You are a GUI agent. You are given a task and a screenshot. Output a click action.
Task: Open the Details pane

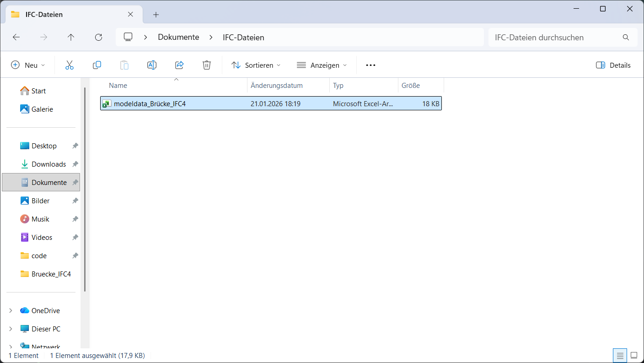tap(613, 65)
